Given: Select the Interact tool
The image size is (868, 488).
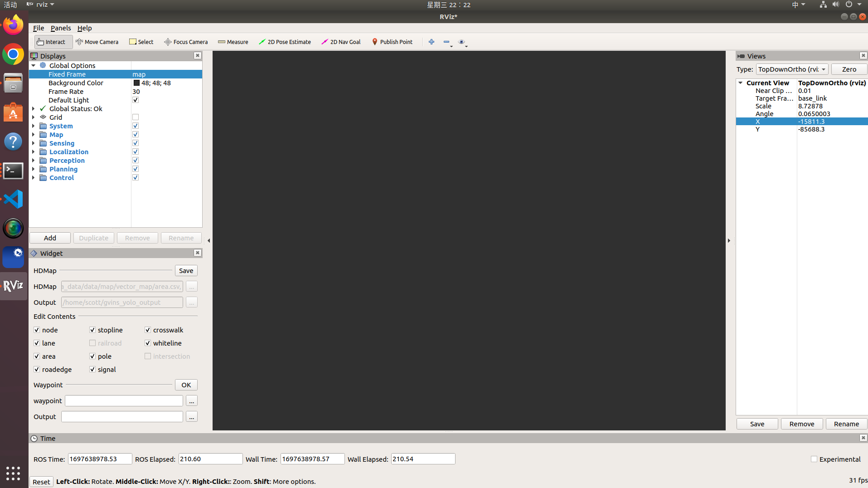Looking at the screenshot, I should 53,42.
